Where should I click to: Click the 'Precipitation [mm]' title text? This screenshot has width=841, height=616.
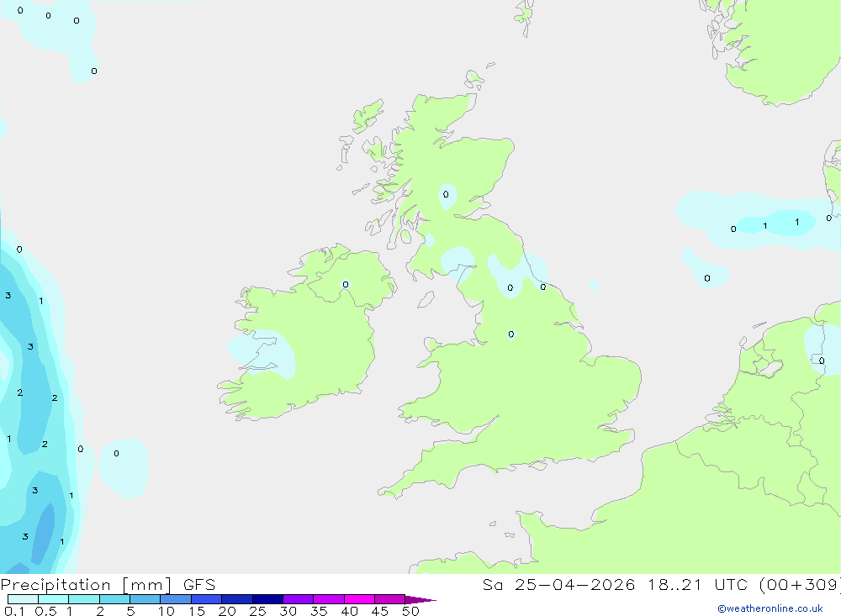[x=86, y=585]
